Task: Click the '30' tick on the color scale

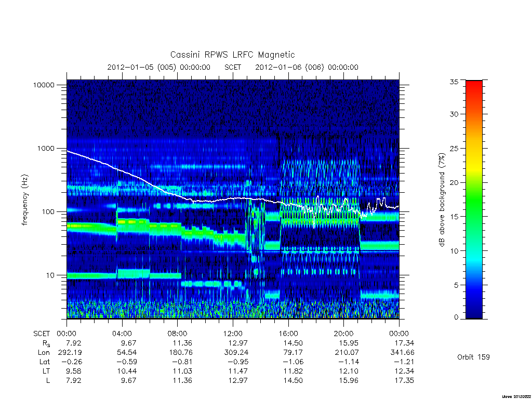Action: pyautogui.click(x=454, y=114)
